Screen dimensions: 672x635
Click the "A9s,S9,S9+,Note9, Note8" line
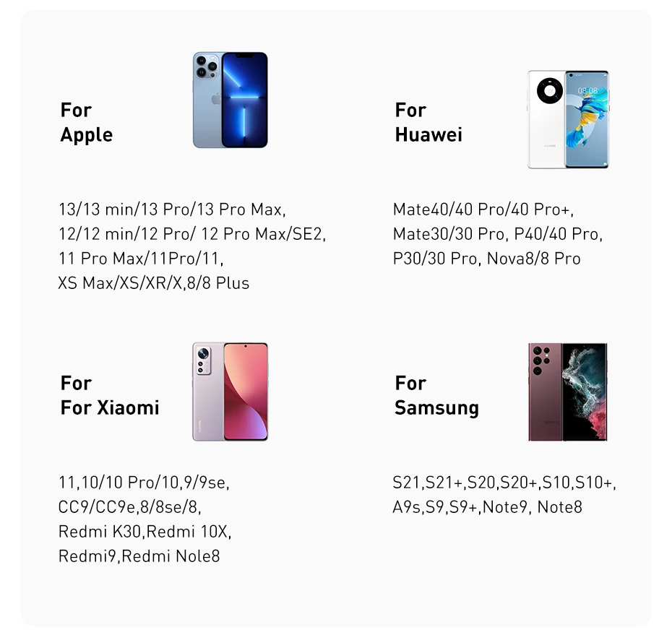pyautogui.click(x=487, y=507)
